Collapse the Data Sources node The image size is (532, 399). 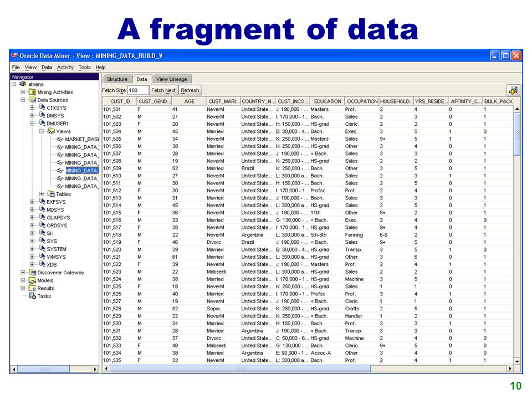pyautogui.click(x=23, y=100)
